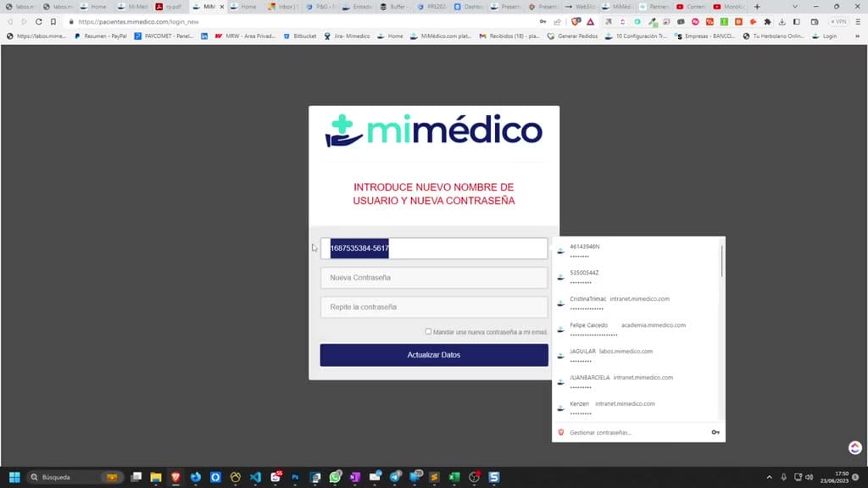Screen dimensions: 868x488
Task: Select saved login JUANBARCIELA
Action: point(637,382)
